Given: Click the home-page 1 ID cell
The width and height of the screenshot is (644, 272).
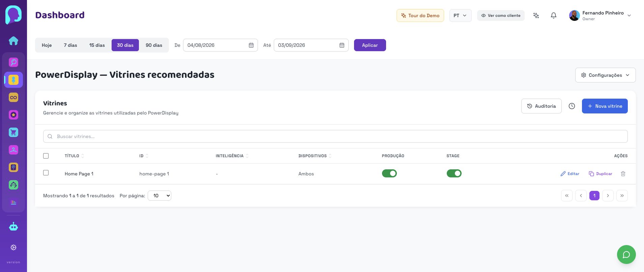Looking at the screenshot, I should coord(154,174).
